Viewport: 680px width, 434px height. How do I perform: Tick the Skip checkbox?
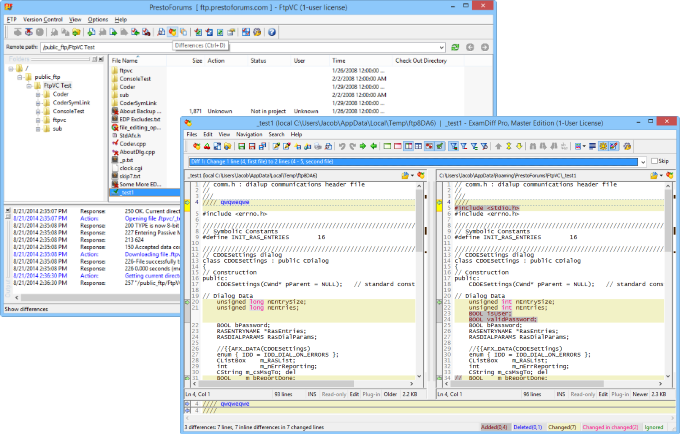(654, 161)
